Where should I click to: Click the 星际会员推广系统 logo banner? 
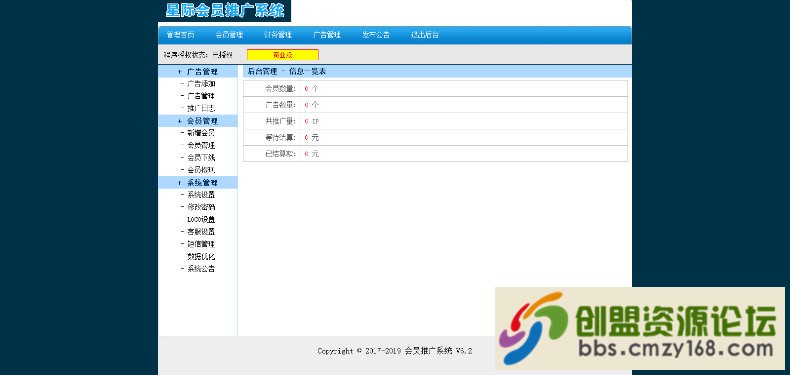[x=225, y=11]
